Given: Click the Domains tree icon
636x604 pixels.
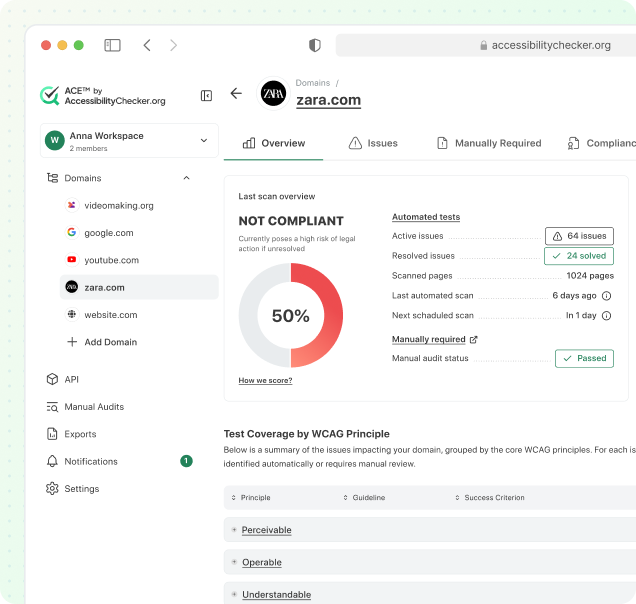Looking at the screenshot, I should coord(52,178).
